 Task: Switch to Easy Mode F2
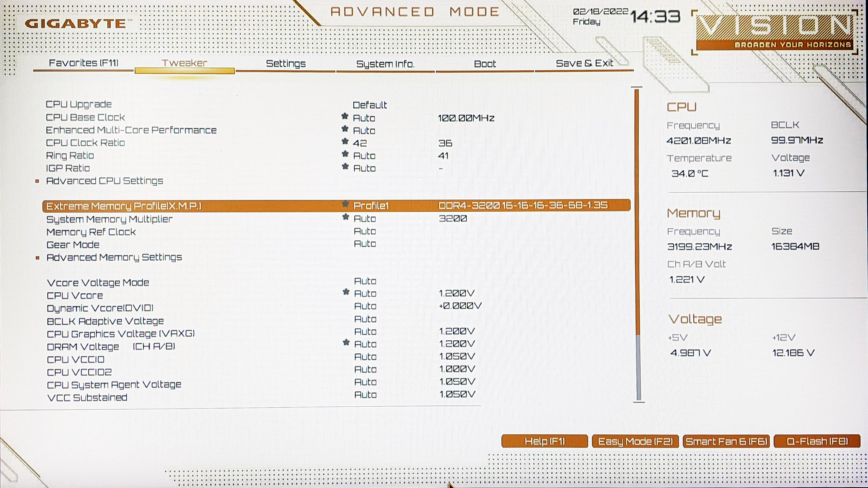click(634, 442)
